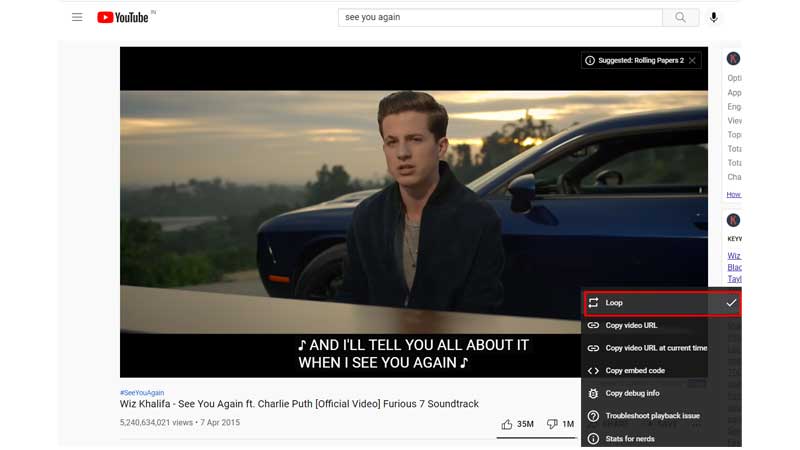
Task: Open the hamburger guide menu
Action: pyautogui.click(x=77, y=17)
